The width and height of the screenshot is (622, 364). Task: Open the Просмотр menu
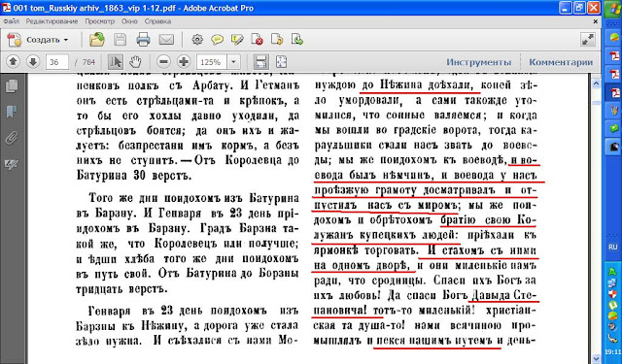(99, 21)
